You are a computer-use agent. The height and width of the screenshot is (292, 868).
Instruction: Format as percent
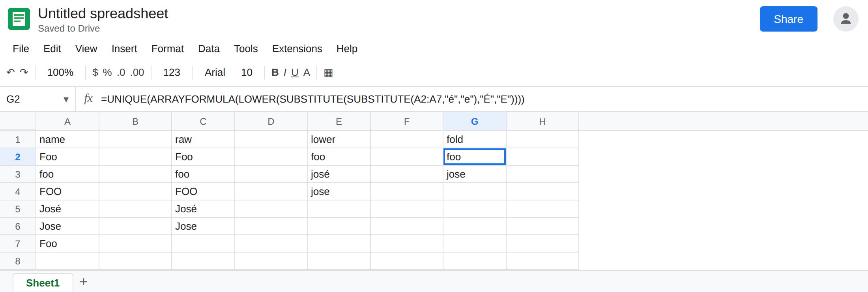tap(107, 72)
